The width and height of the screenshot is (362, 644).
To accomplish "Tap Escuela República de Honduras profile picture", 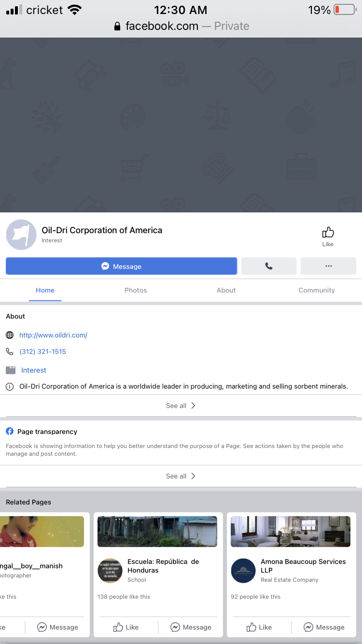I will (x=110, y=571).
